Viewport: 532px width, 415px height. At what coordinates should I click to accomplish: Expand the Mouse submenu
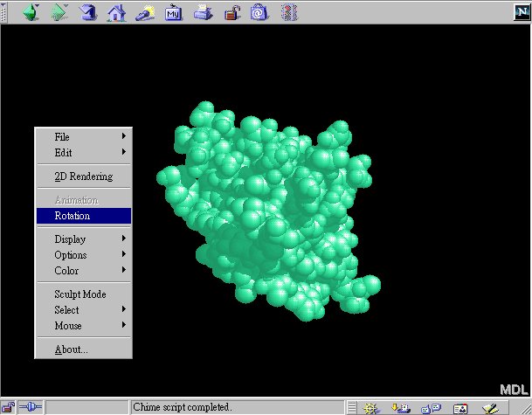[x=84, y=325]
